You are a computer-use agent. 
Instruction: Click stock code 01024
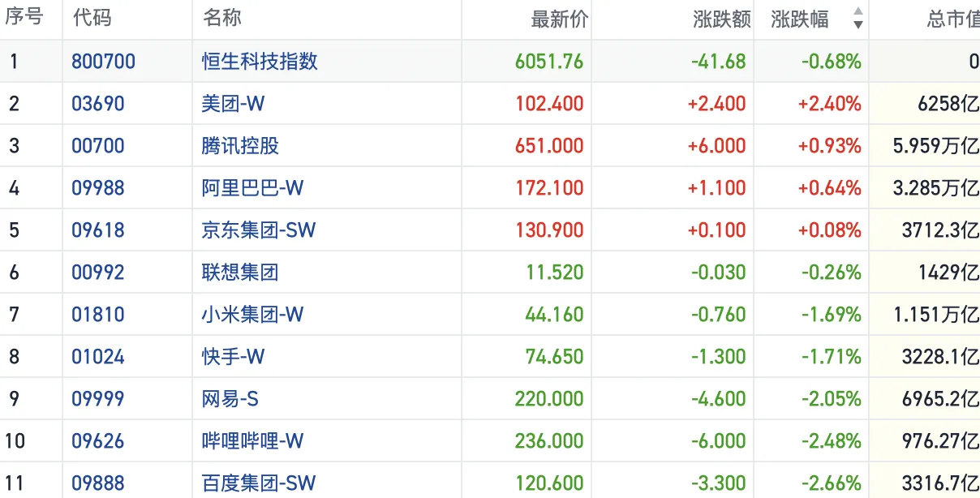(x=98, y=357)
